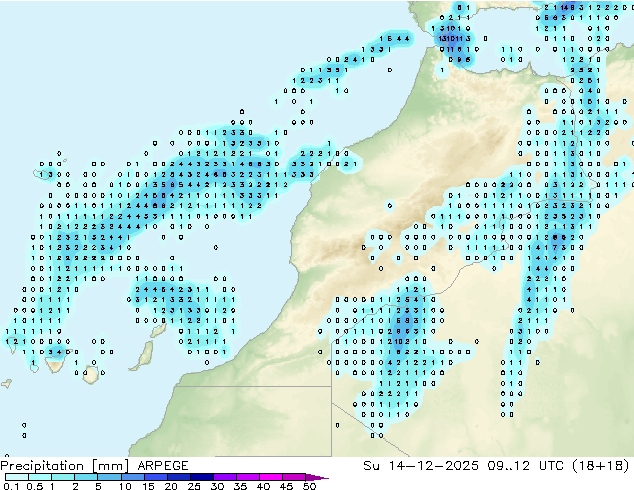Click the legend label '10'
Viewport: 634px width, 490px height.
(125, 486)
